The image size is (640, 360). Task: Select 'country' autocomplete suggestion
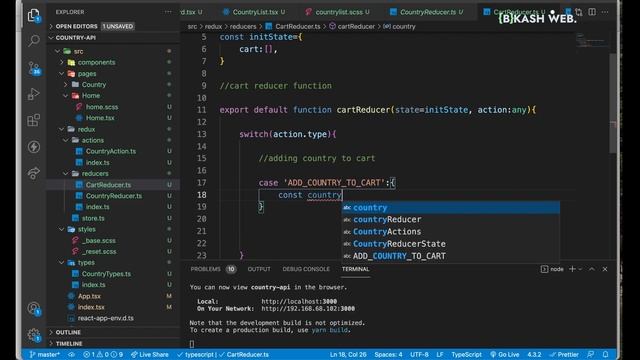451,207
